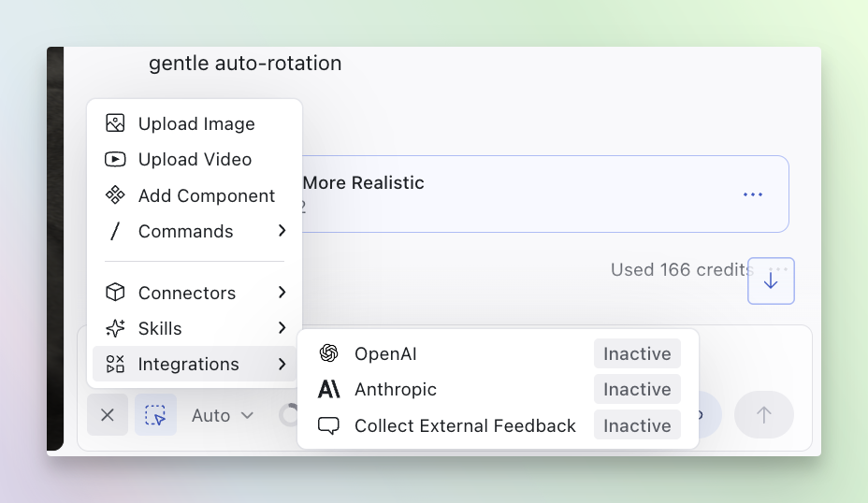Toggle the Anthropic Inactive status badge
The width and height of the screenshot is (868, 503).
click(x=637, y=389)
